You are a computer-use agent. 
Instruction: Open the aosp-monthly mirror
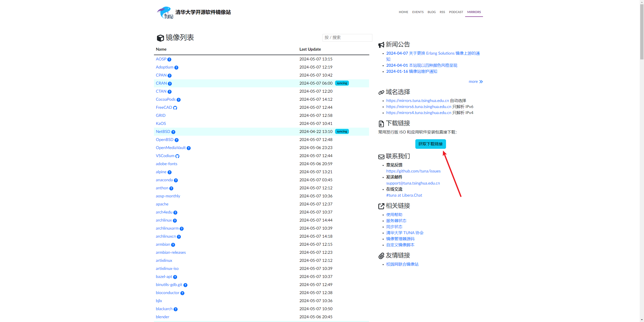click(x=168, y=196)
